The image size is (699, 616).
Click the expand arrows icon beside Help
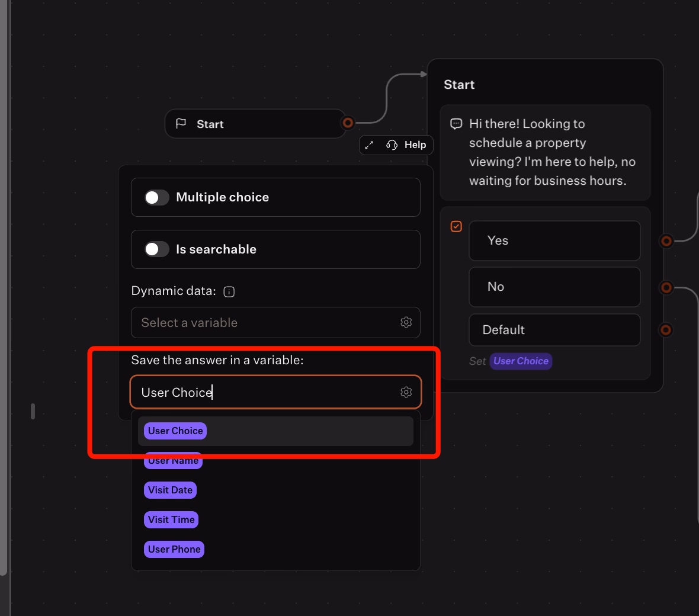point(369,145)
